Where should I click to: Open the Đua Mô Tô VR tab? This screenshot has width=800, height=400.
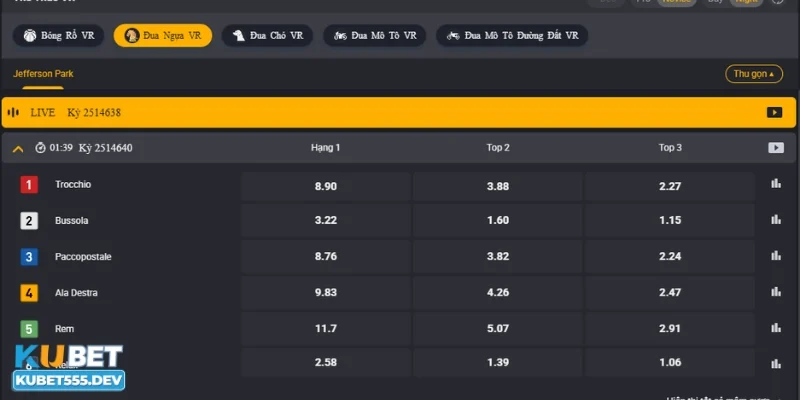(x=374, y=36)
